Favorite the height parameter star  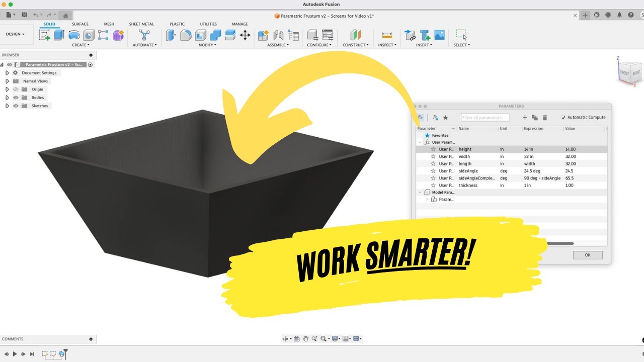pyautogui.click(x=433, y=149)
